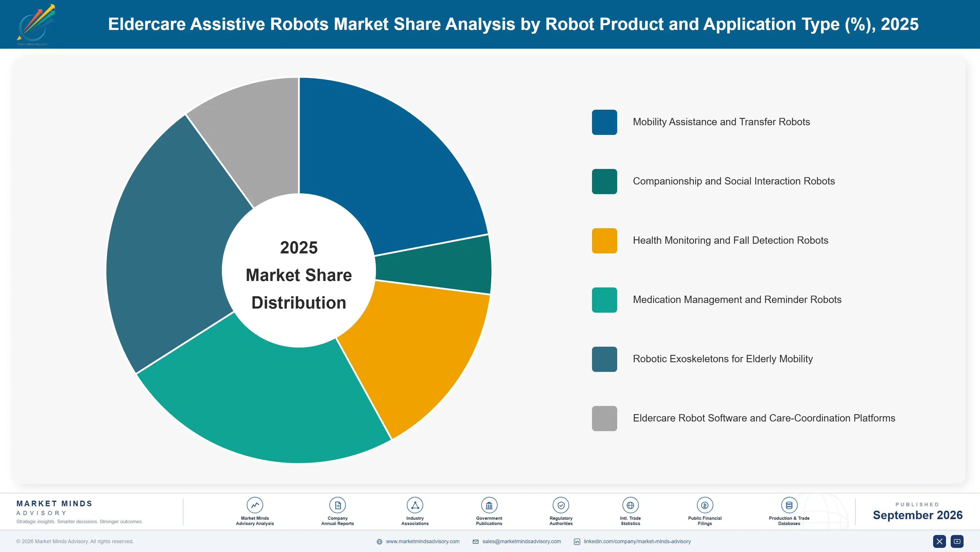The width and height of the screenshot is (980, 552).
Task: Click the globe icon beside the website URL
Action: (x=379, y=542)
